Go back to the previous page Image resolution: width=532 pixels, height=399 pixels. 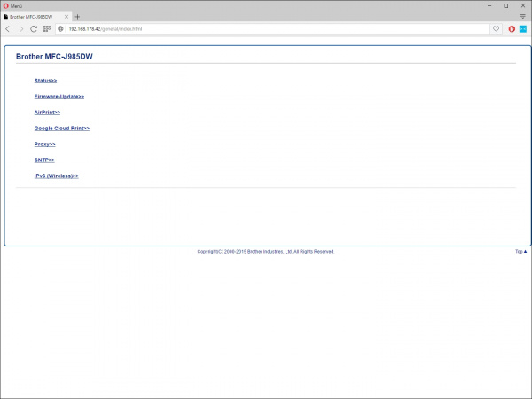(8, 28)
